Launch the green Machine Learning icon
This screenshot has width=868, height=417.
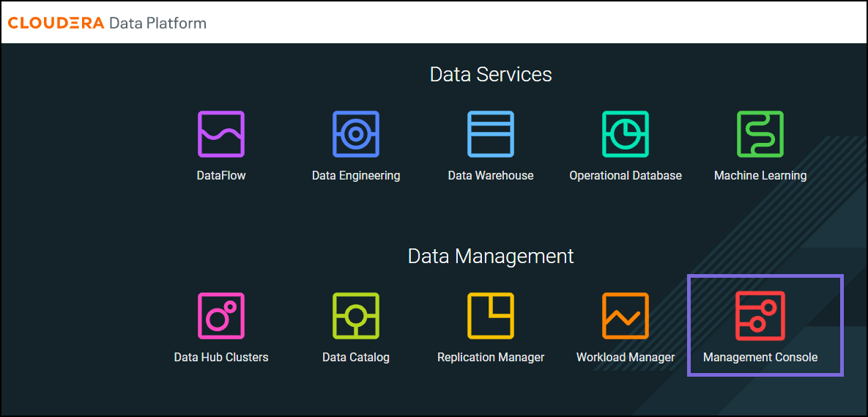point(760,134)
